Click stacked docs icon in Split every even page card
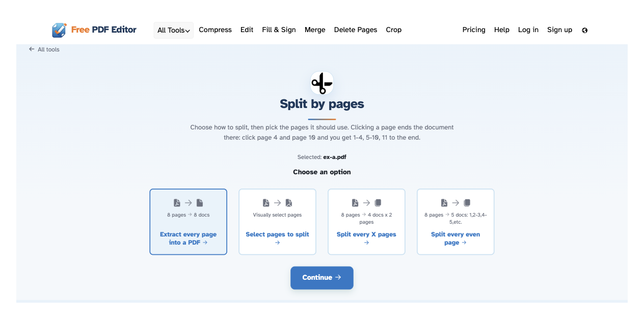644x319 pixels. click(x=467, y=203)
